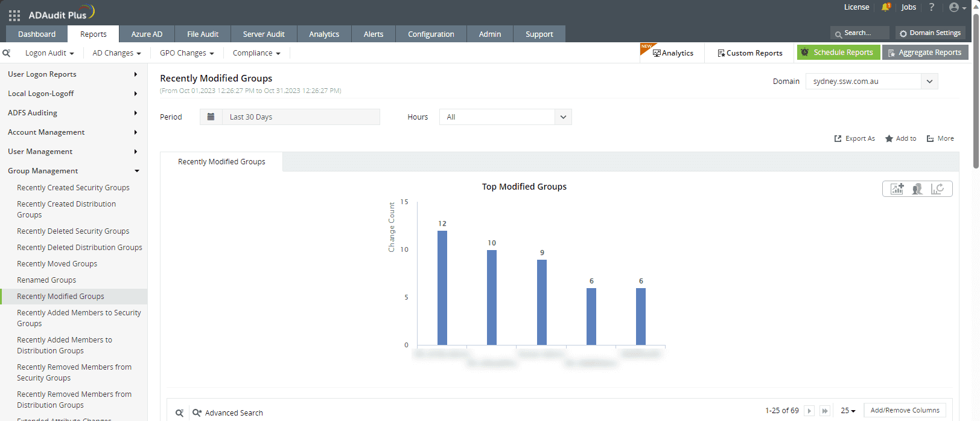Go to next page of results

(x=809, y=411)
